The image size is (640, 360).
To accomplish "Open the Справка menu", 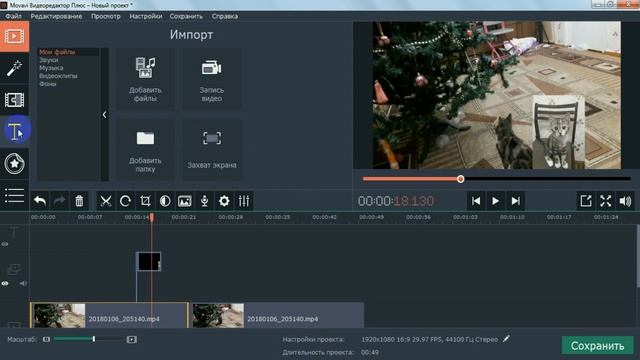I will click(224, 16).
